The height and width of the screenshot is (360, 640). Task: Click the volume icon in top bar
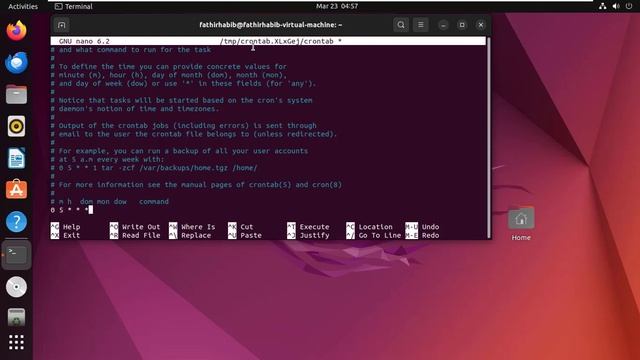[x=616, y=6]
